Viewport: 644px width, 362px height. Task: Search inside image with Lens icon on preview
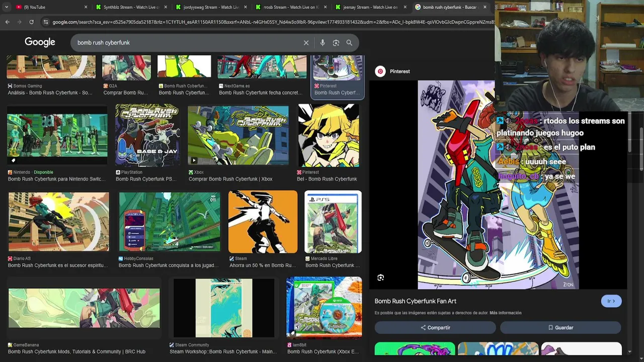[381, 278]
